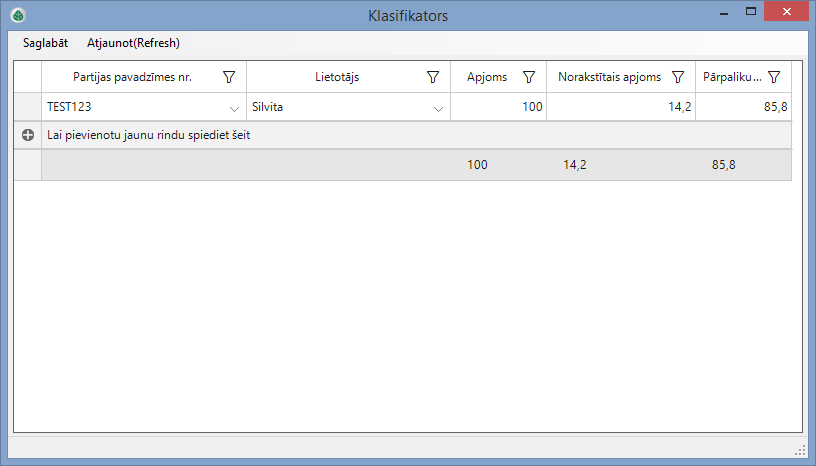
Task: Open filter for Norakstītais apjoms column
Action: [x=678, y=77]
